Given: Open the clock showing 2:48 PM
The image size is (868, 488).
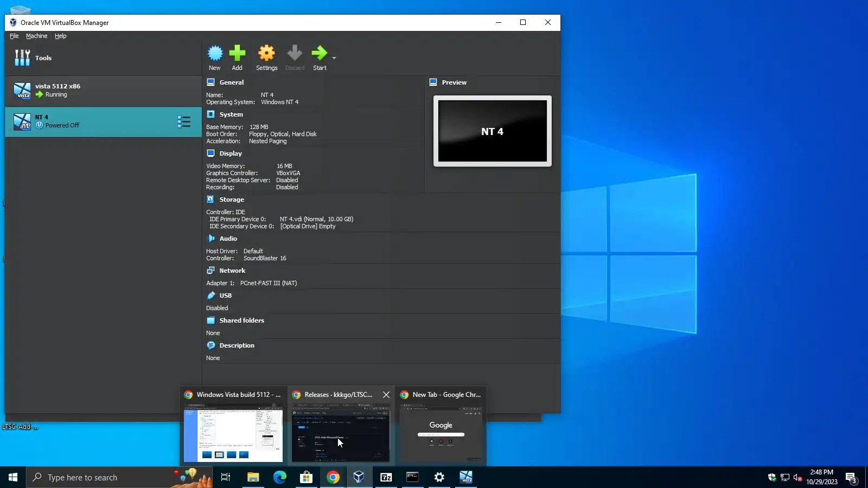Looking at the screenshot, I should pos(821,477).
